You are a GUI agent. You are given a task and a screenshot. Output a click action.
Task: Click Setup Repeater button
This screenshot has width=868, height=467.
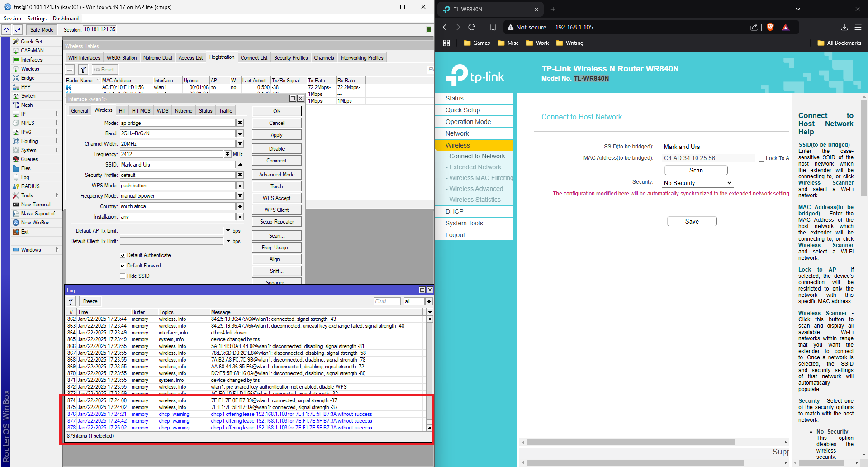pyautogui.click(x=277, y=222)
